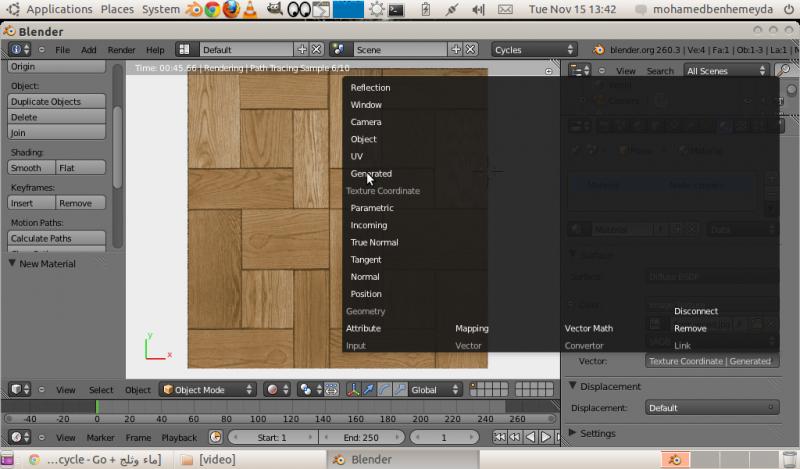
Task: Jump to the timeline's first frame
Action: click(x=500, y=437)
